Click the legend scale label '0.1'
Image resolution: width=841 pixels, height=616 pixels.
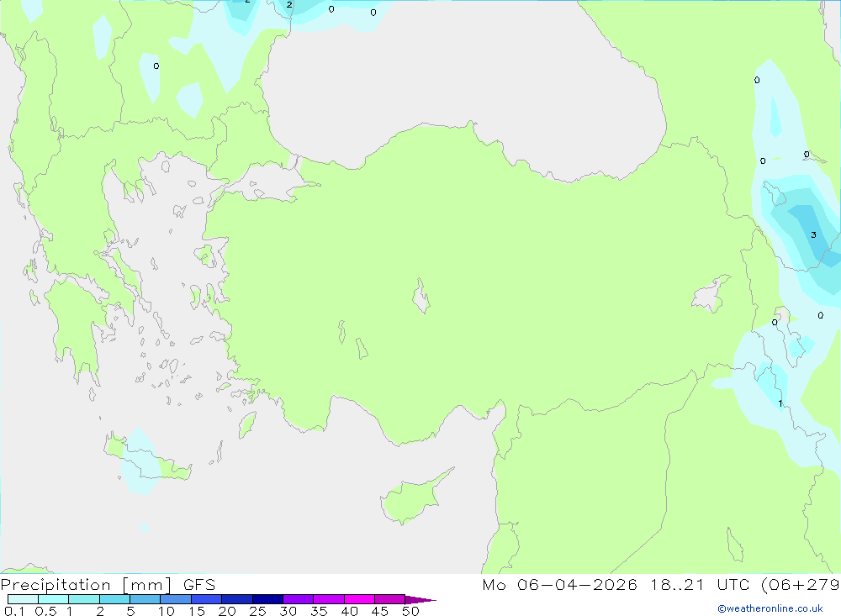click(x=14, y=611)
